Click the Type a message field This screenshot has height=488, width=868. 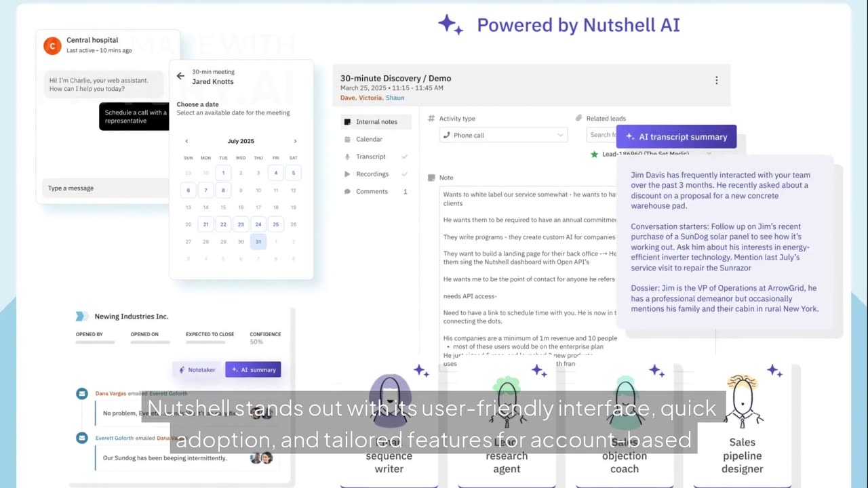(105, 188)
